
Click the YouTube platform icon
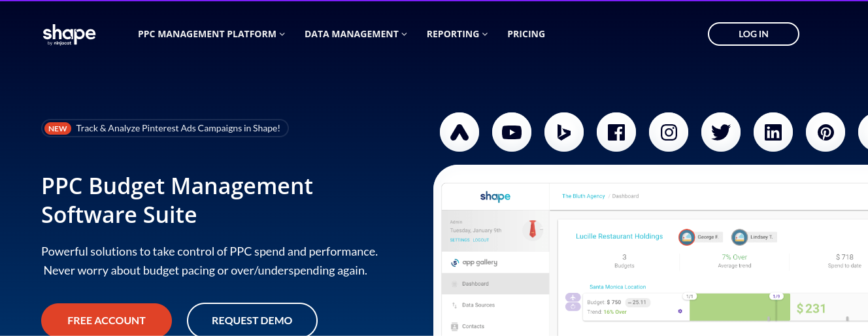click(512, 133)
